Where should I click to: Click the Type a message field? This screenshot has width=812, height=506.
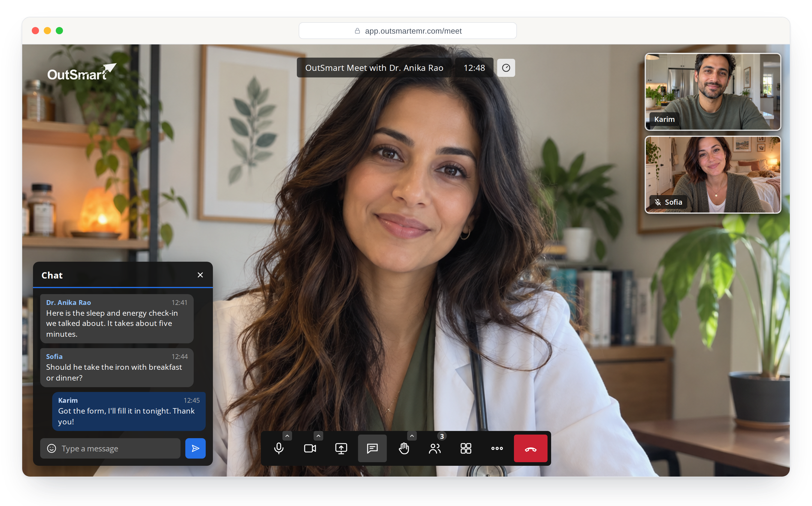[110, 448]
